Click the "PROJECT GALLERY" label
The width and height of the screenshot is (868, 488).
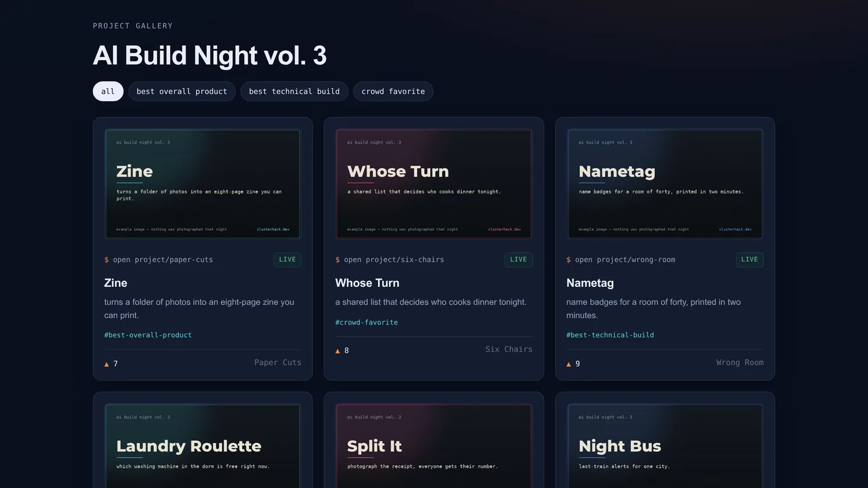tap(133, 26)
